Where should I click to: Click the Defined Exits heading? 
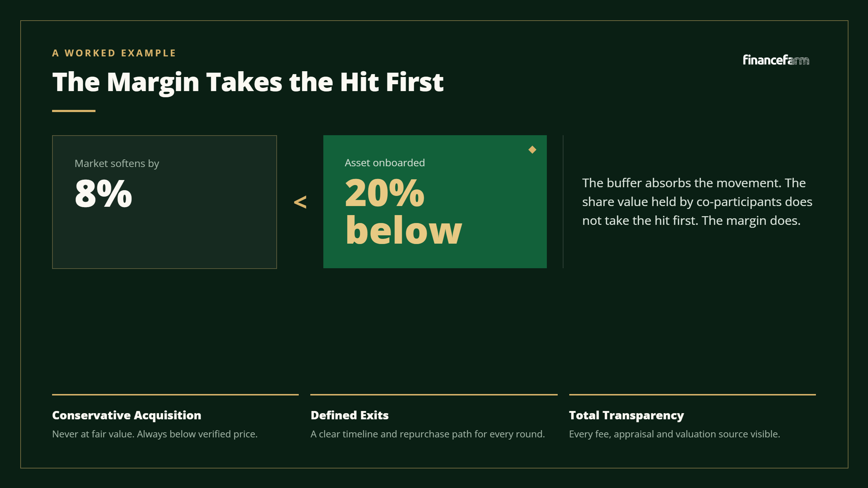click(x=350, y=415)
